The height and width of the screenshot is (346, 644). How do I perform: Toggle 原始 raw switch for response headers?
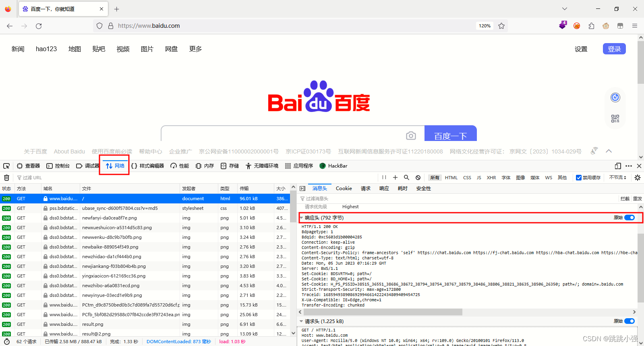click(x=630, y=218)
